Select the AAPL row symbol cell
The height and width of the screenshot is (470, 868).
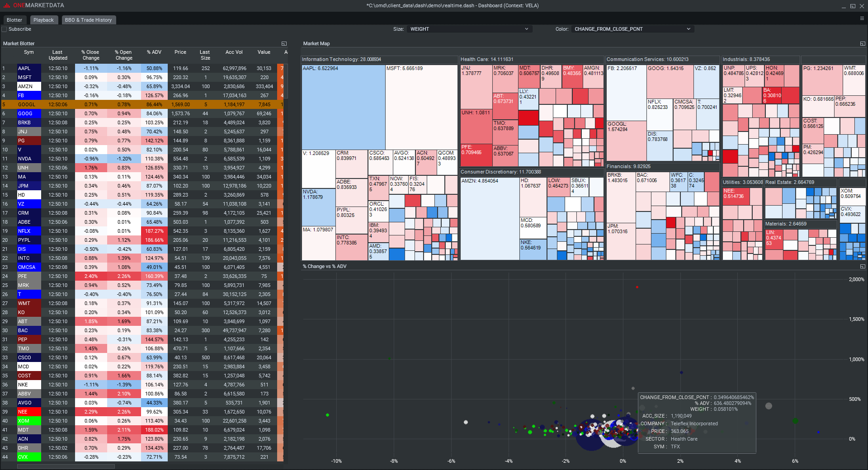point(29,68)
